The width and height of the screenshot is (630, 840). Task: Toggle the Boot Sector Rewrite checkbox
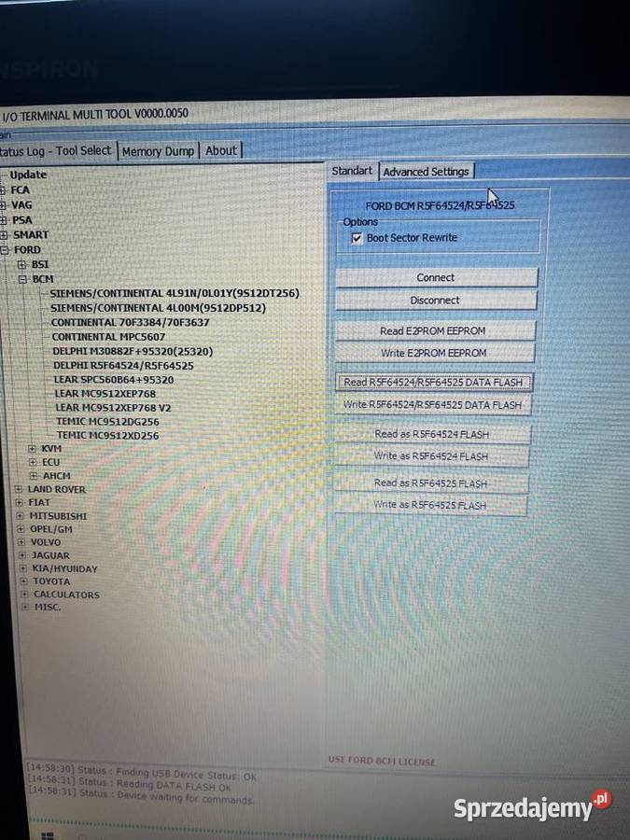[x=356, y=238]
